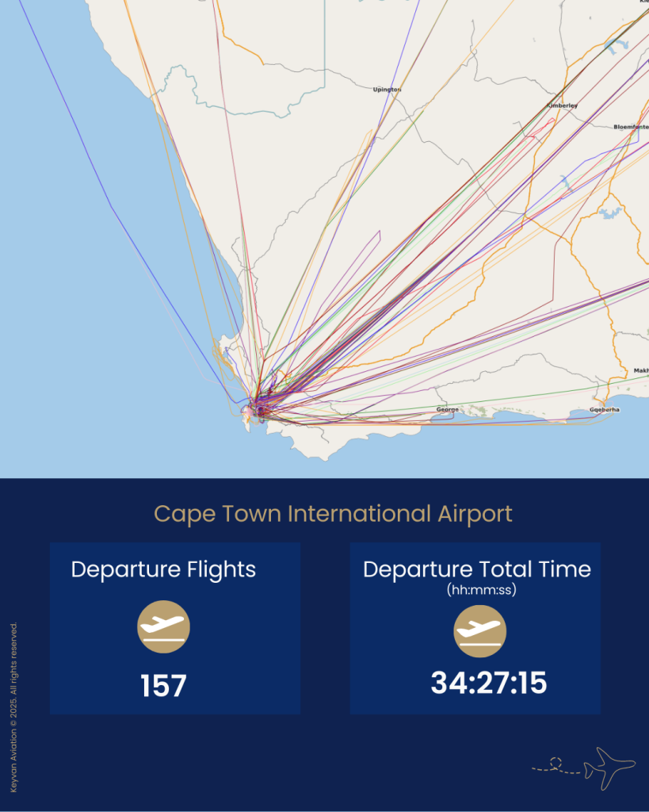
Task: Click the airplane icon under Departure Total Time
Action: [479, 631]
